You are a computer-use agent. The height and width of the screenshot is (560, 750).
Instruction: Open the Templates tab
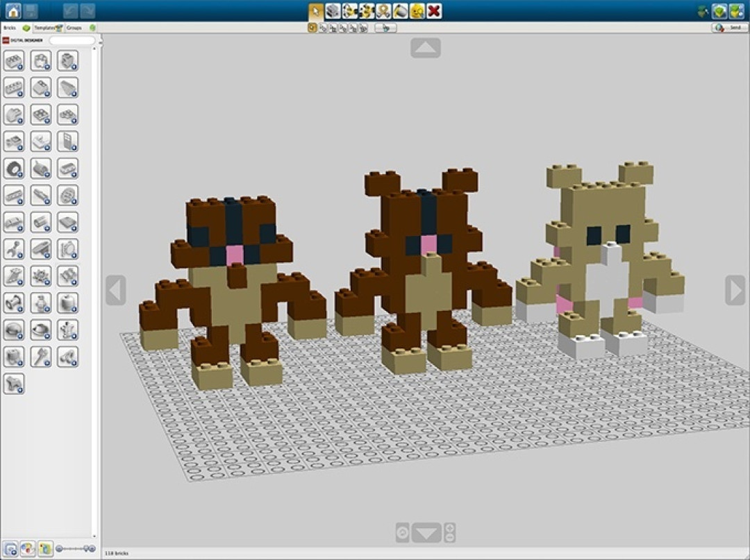click(49, 28)
